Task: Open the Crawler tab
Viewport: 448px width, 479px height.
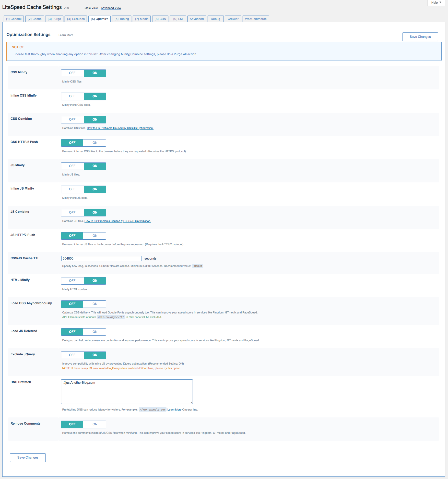Action: [x=233, y=19]
